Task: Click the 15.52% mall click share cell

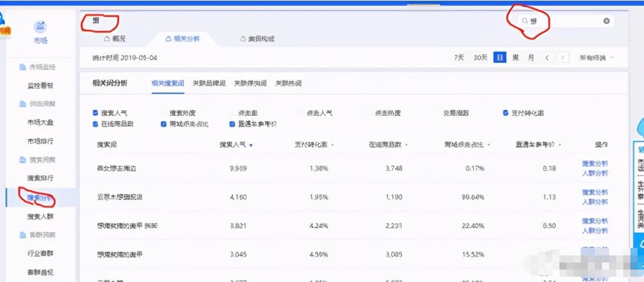Action: pyautogui.click(x=474, y=254)
